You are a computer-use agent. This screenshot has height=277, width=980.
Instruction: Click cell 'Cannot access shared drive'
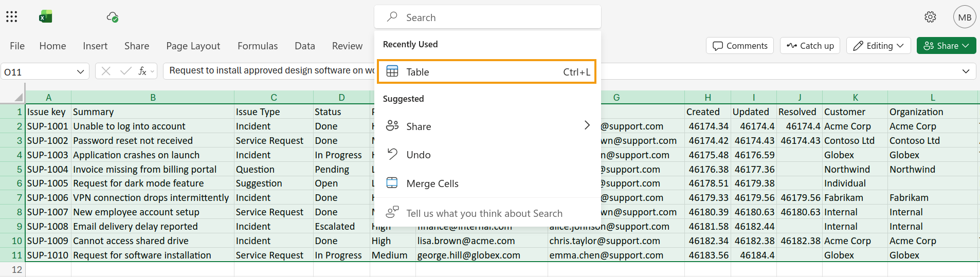(153, 241)
